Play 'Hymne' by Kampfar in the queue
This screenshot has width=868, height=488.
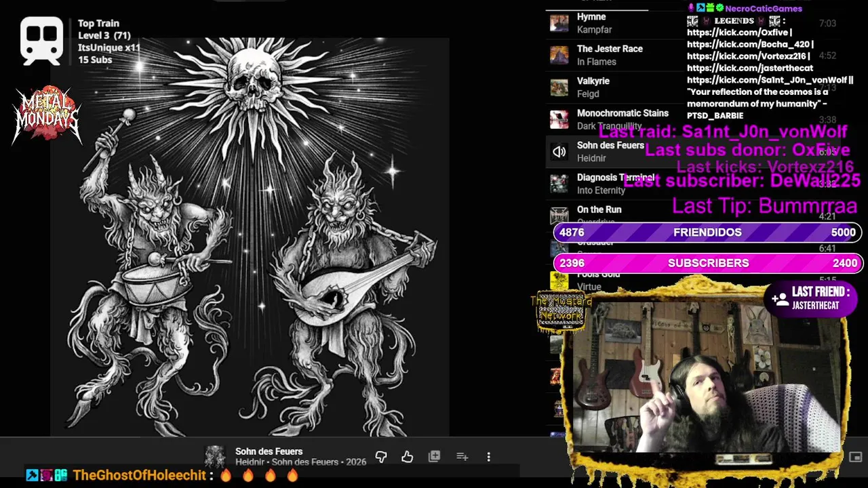click(x=591, y=17)
